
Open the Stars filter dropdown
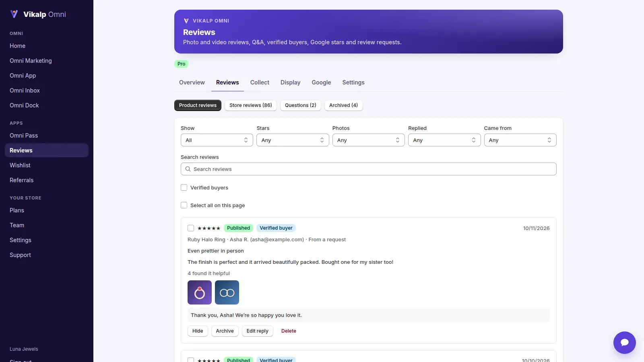pyautogui.click(x=293, y=140)
